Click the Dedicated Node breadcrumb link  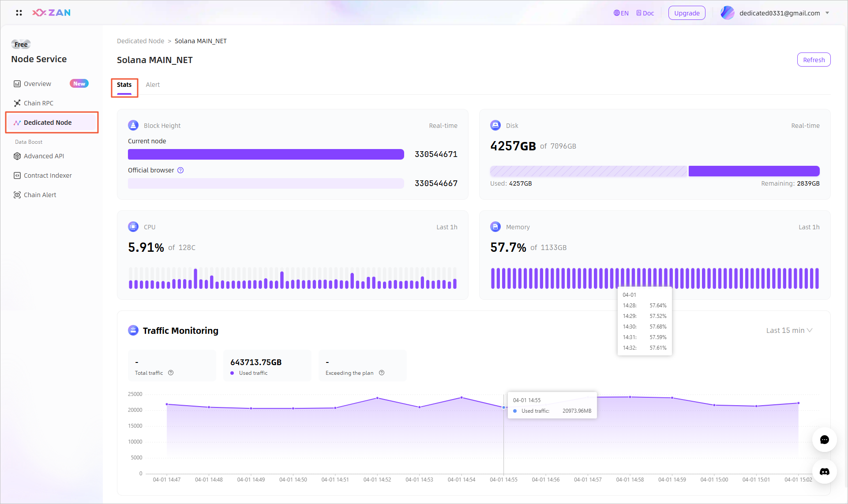(140, 41)
